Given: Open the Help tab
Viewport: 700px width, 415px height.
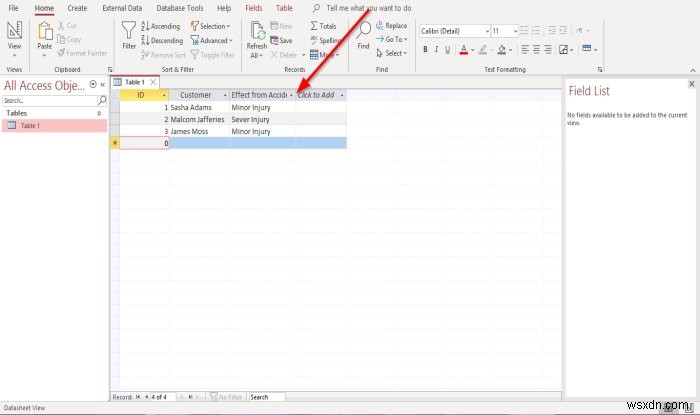Looking at the screenshot, I should [x=224, y=8].
